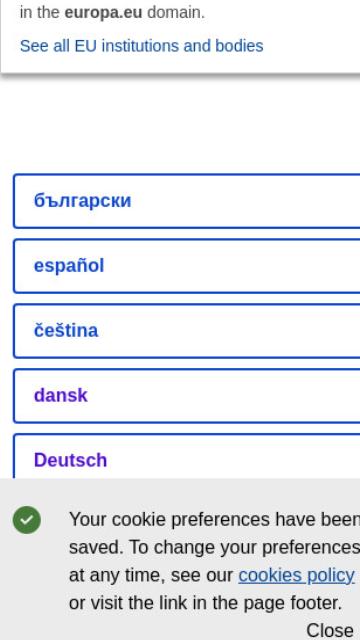Click the German language button
360x640 pixels.
(187, 456)
